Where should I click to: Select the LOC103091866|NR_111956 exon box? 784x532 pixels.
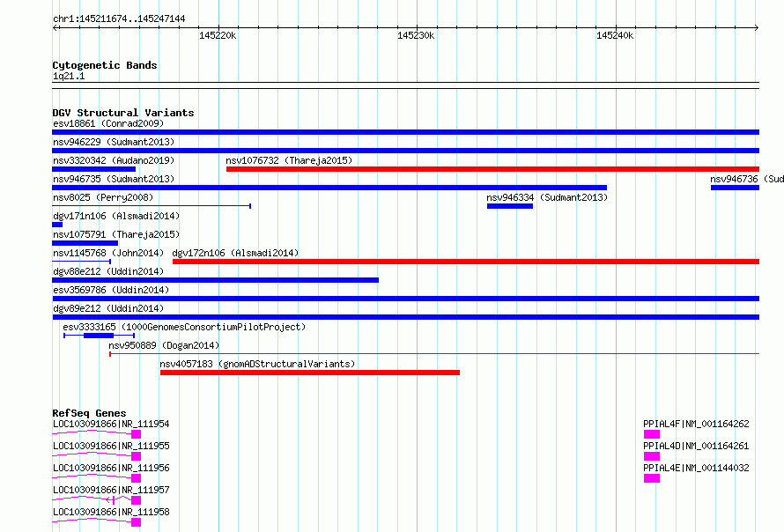click(x=136, y=478)
